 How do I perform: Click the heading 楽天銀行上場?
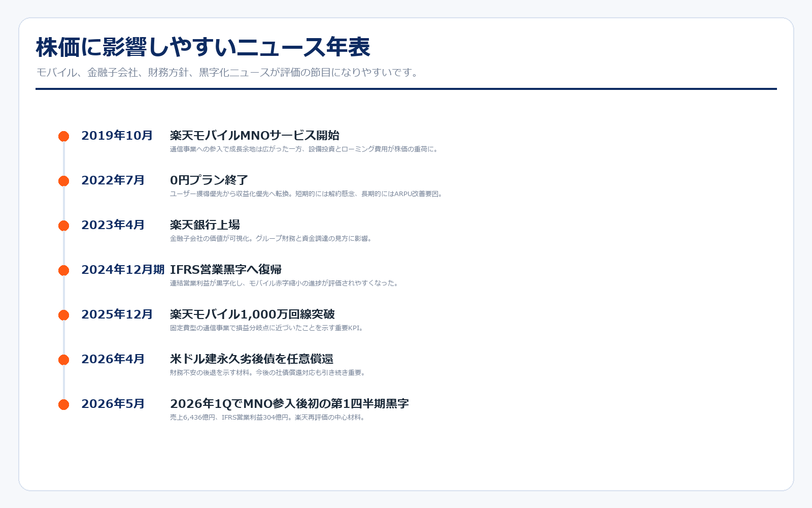coord(205,225)
